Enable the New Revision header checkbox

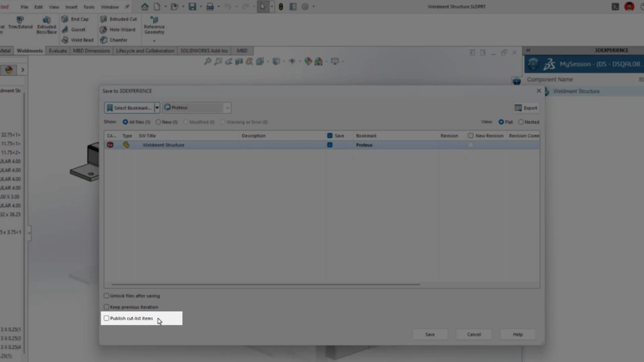[x=471, y=135]
